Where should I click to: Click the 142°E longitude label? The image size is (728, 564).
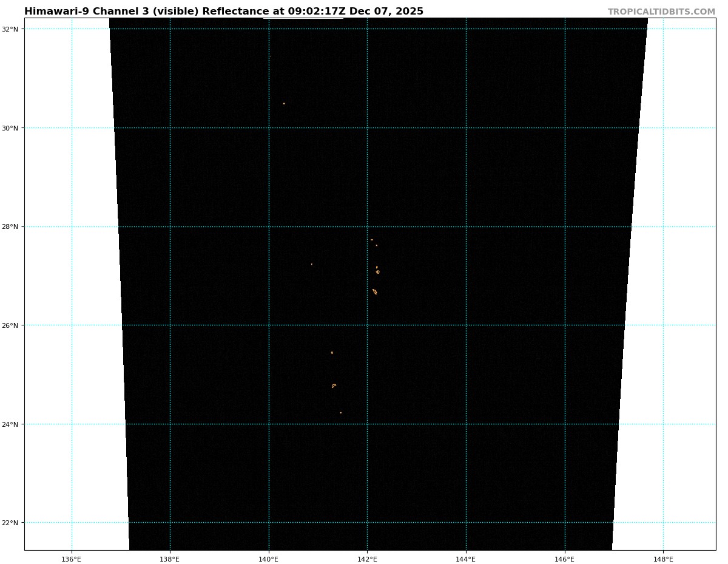tap(367, 559)
